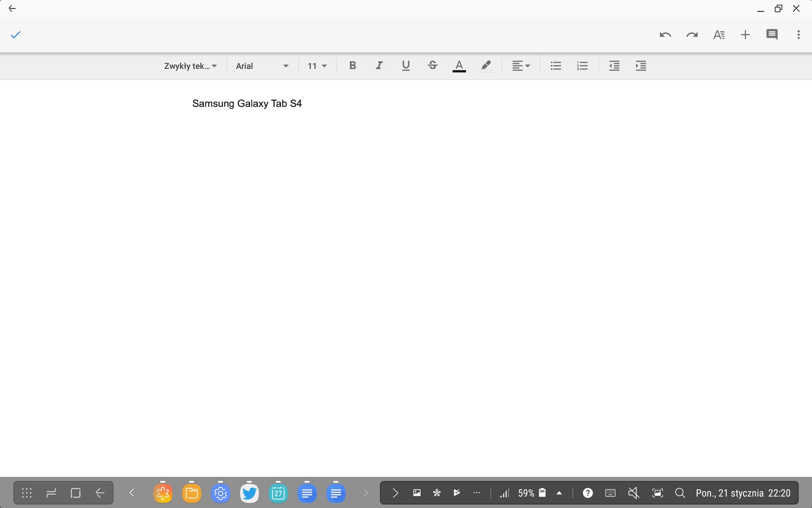Click the clock showing 22:20
This screenshot has height=508, width=812.
click(x=779, y=493)
